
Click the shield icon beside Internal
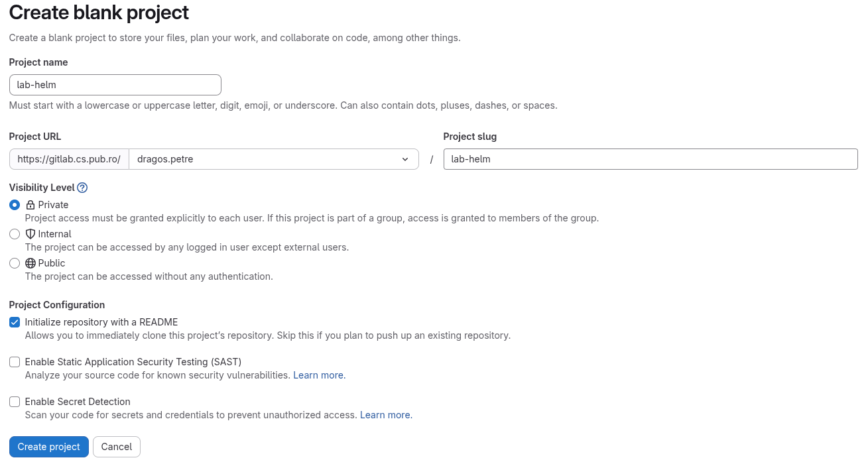(x=29, y=234)
